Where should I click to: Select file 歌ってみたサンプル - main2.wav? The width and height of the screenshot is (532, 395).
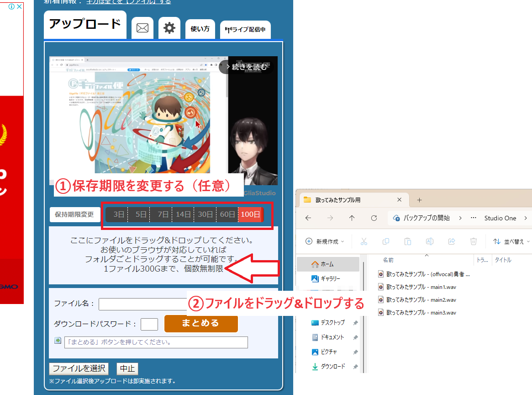click(417, 299)
